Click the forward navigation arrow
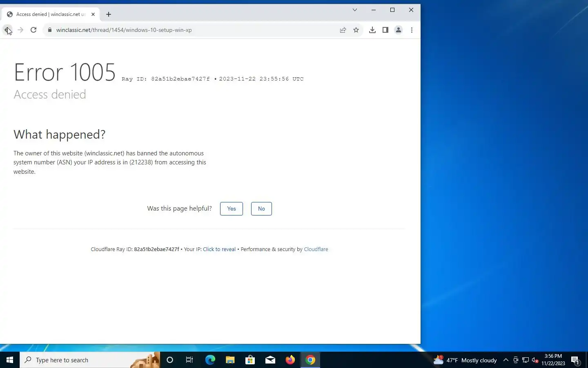This screenshot has height=368, width=588. (20, 30)
